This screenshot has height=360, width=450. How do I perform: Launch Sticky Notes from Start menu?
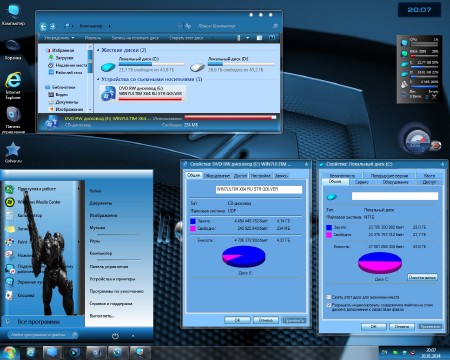pos(23,229)
